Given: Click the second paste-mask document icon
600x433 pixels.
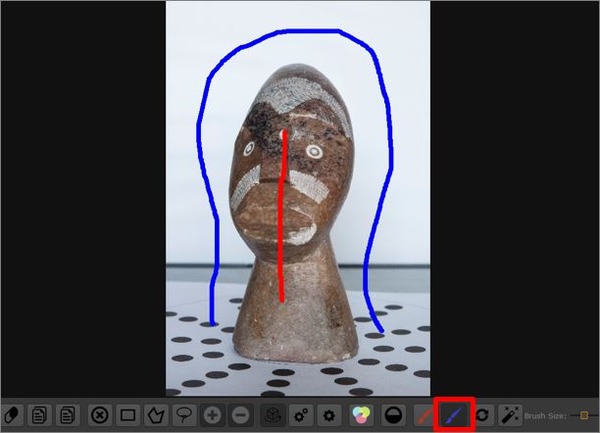Looking at the screenshot, I should coord(68,415).
